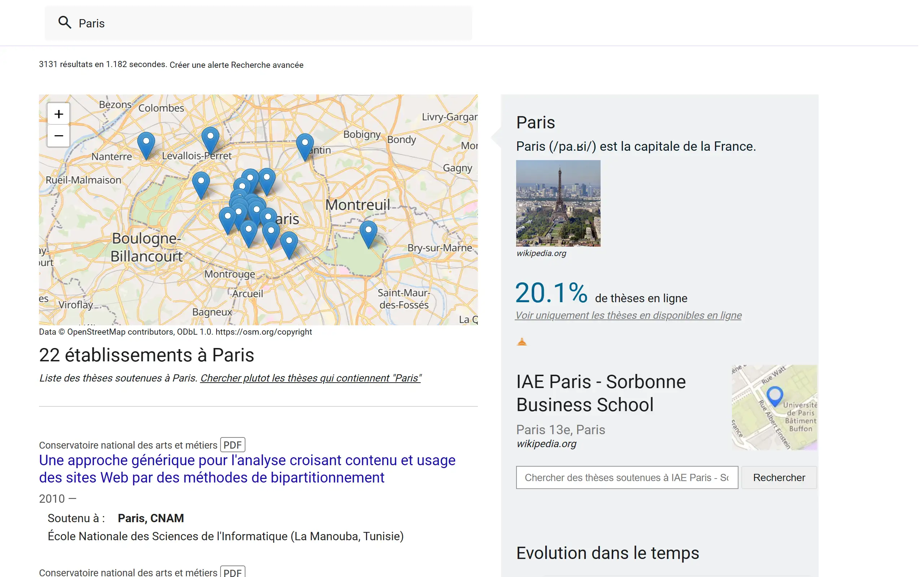This screenshot has width=924, height=577.
Task: Search theses containing "Paris" instead
Action: click(310, 378)
